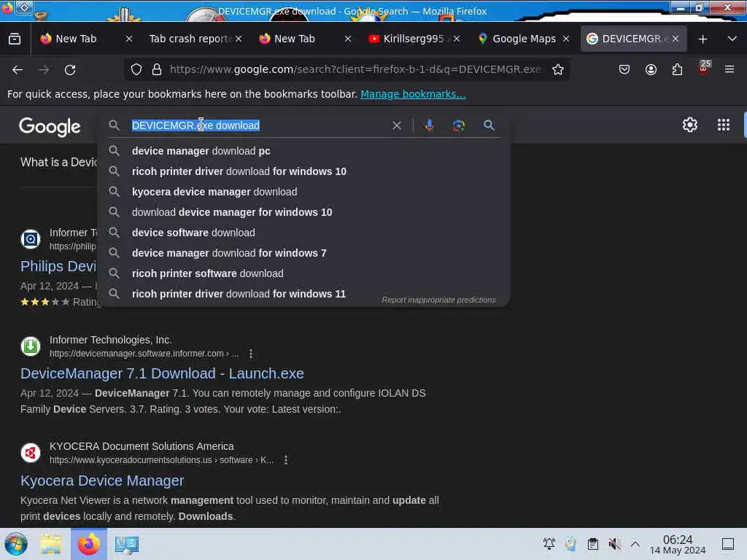Click the URL address bar

(355, 69)
